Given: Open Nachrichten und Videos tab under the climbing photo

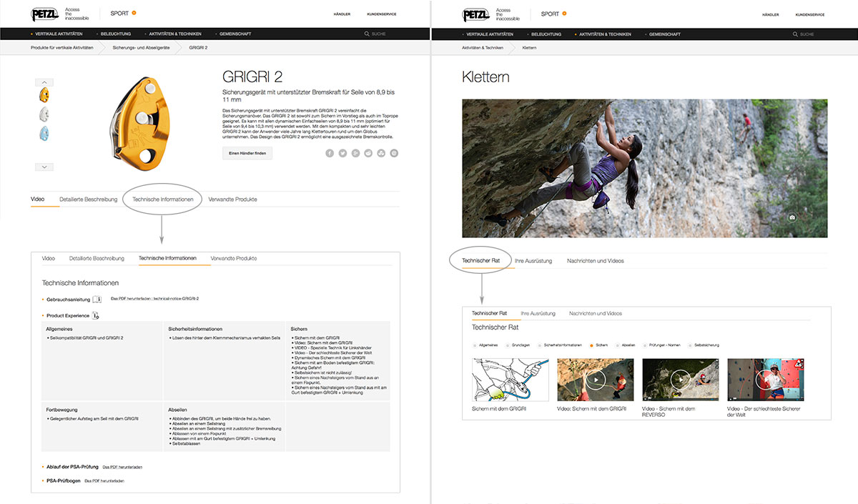Looking at the screenshot, I should [596, 261].
